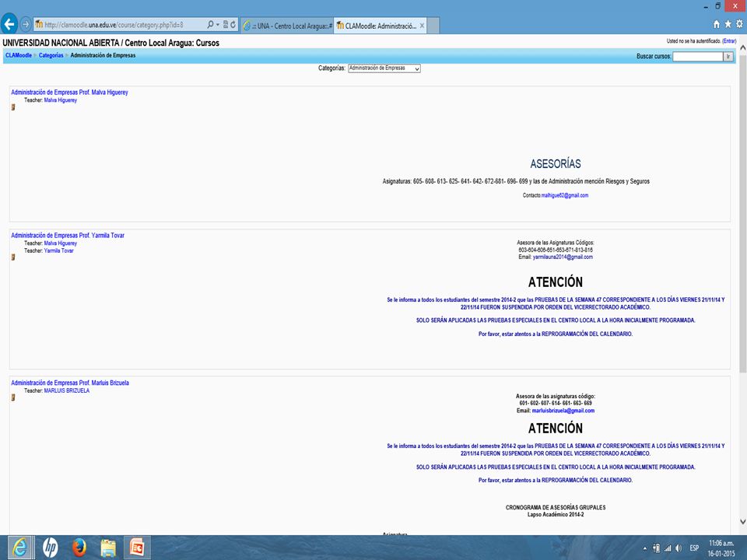Open the Categorías dropdown

pyautogui.click(x=384, y=68)
